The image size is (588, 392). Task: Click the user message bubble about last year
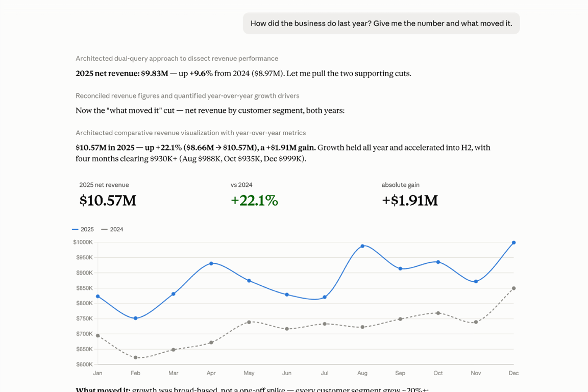(381, 23)
